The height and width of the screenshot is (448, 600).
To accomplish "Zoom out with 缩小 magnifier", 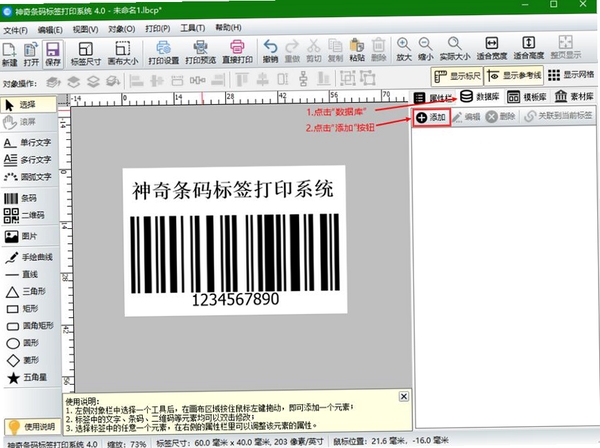I will tap(425, 49).
